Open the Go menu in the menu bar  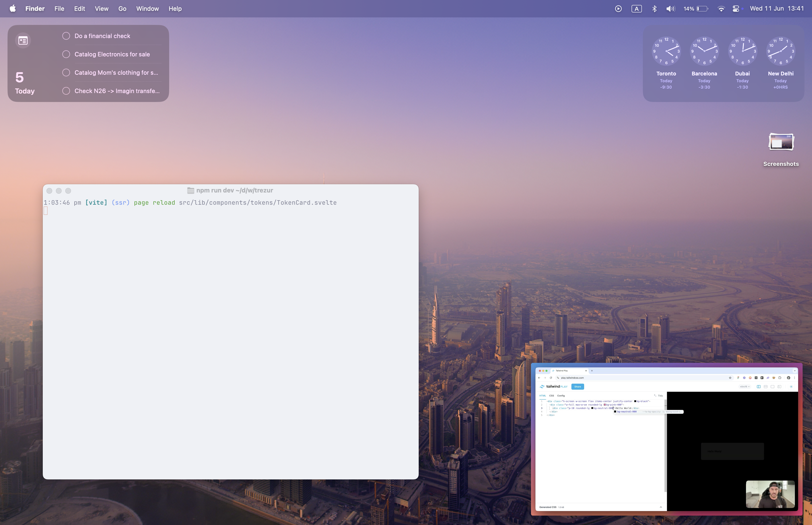pos(122,8)
